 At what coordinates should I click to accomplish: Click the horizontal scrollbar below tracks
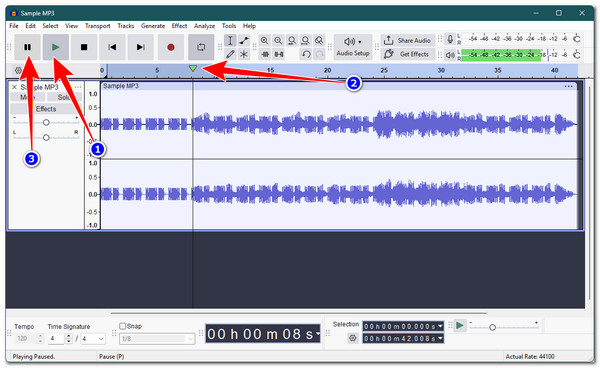click(x=298, y=313)
